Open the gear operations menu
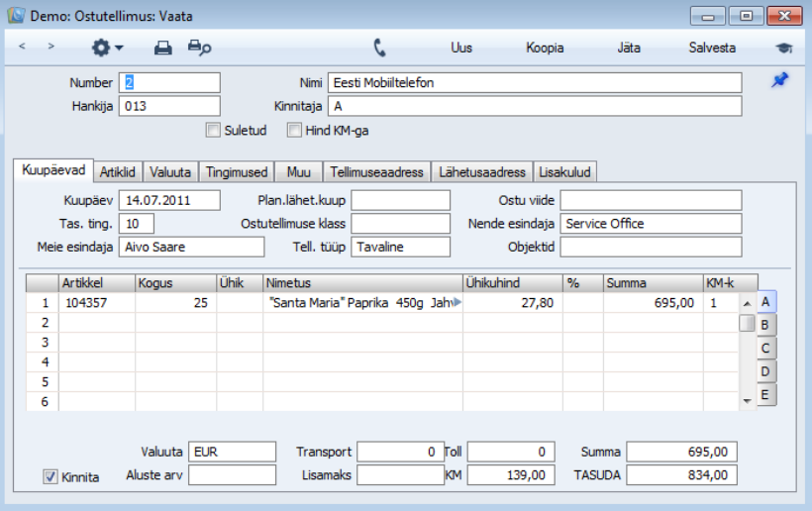 click(x=107, y=48)
